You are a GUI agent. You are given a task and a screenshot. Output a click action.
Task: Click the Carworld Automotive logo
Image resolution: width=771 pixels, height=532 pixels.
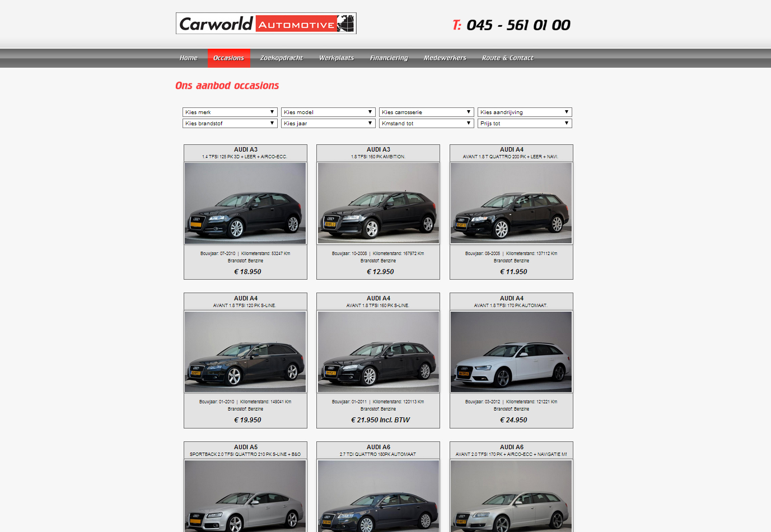point(266,23)
